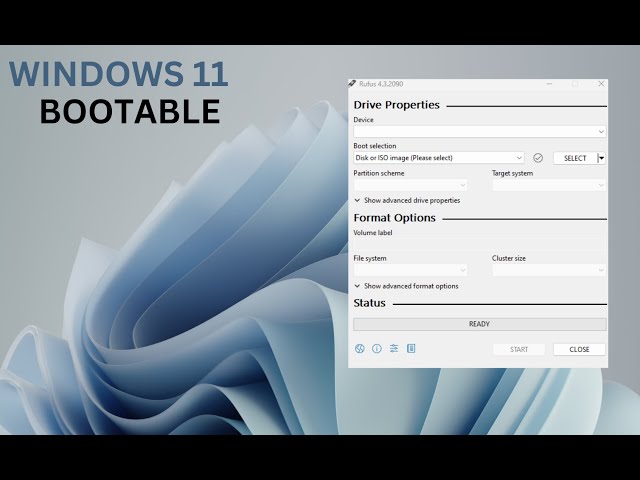
Task: Click the Device label
Action: pos(363,120)
